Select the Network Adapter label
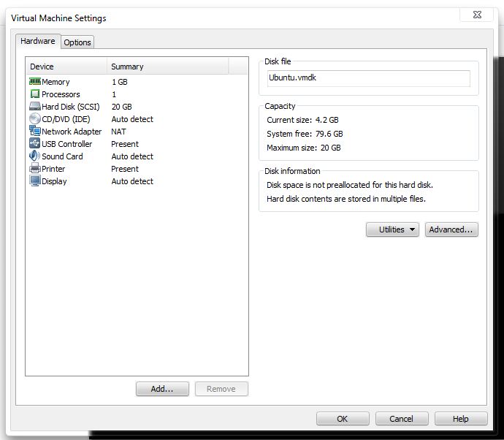 72,132
